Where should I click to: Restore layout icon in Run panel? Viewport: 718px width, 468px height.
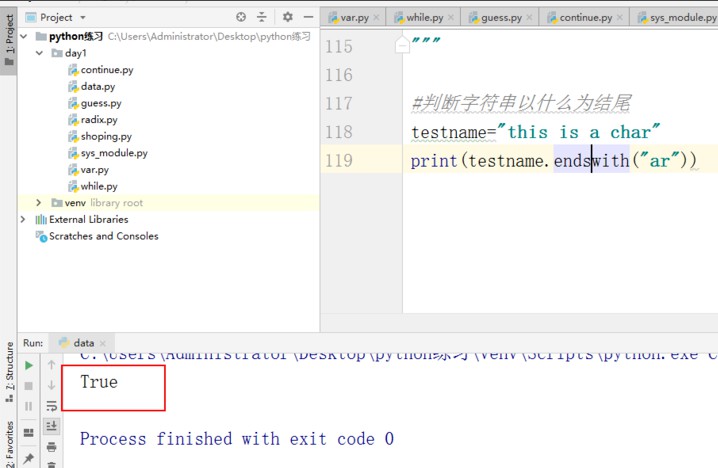[x=28, y=433]
